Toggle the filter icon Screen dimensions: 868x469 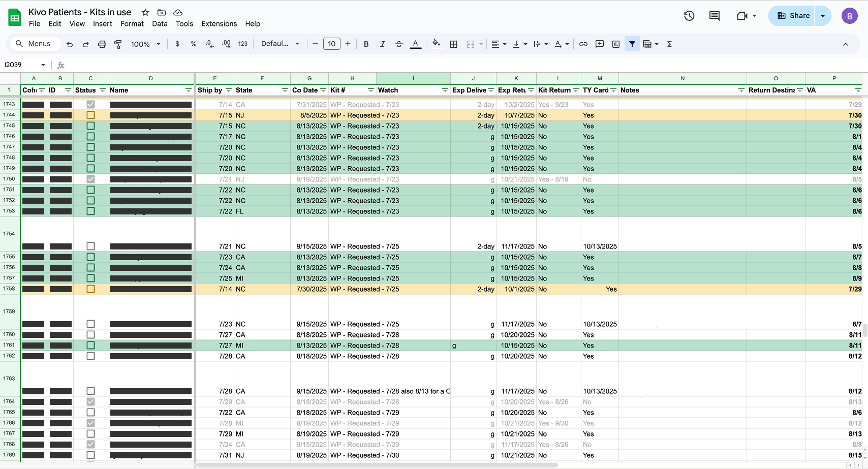click(632, 44)
